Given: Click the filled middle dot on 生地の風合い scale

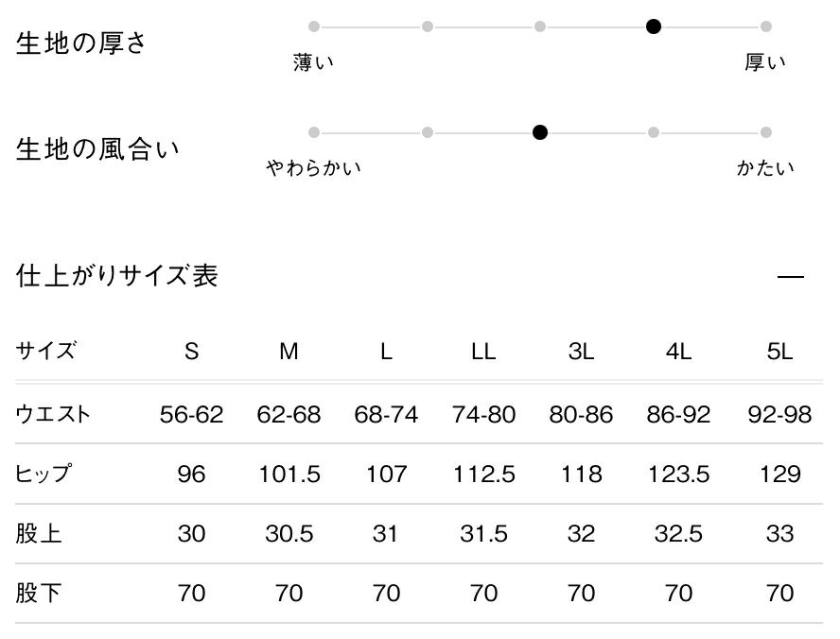Looking at the screenshot, I should [540, 132].
